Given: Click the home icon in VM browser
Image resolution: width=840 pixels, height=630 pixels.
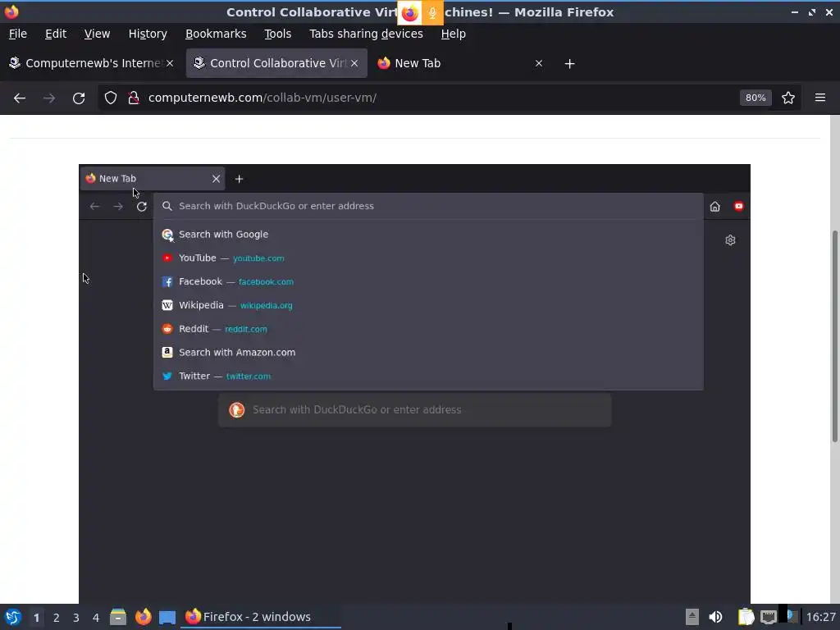Looking at the screenshot, I should tap(714, 206).
